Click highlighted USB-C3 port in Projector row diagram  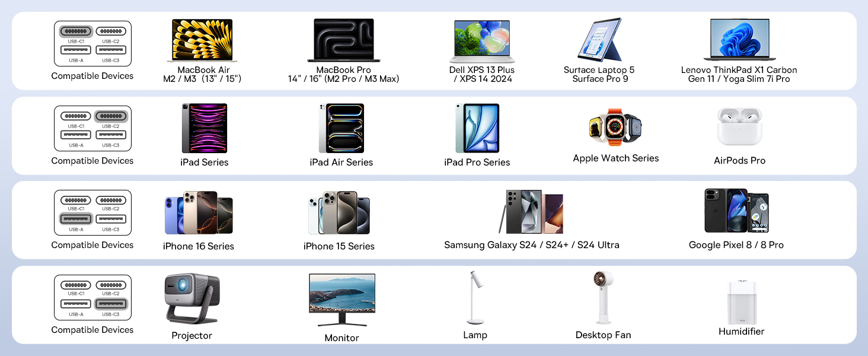pyautogui.click(x=110, y=304)
